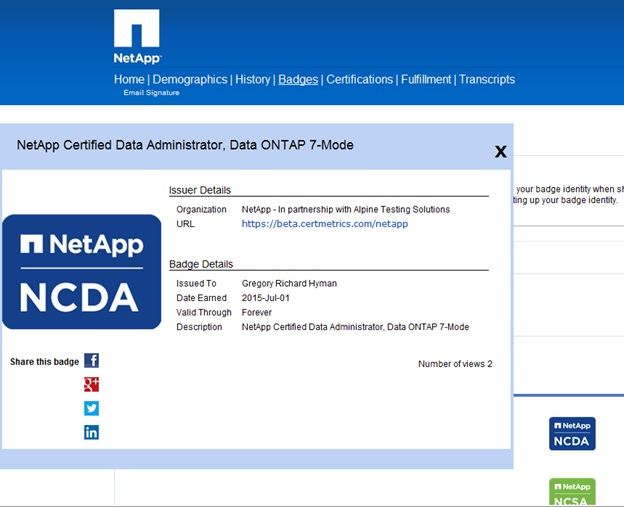The height and width of the screenshot is (507, 624).
Task: Select the green NCSA badge thumbnail
Action: (572, 492)
